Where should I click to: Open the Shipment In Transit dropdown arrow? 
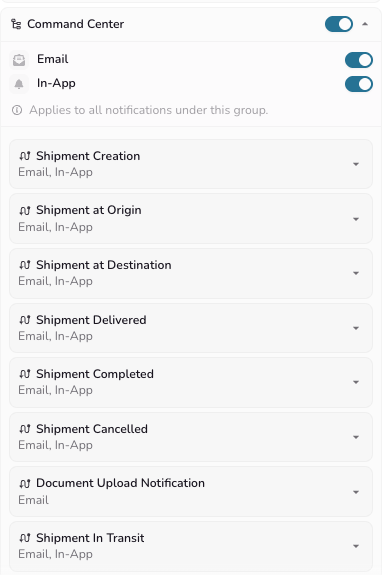pyautogui.click(x=356, y=546)
